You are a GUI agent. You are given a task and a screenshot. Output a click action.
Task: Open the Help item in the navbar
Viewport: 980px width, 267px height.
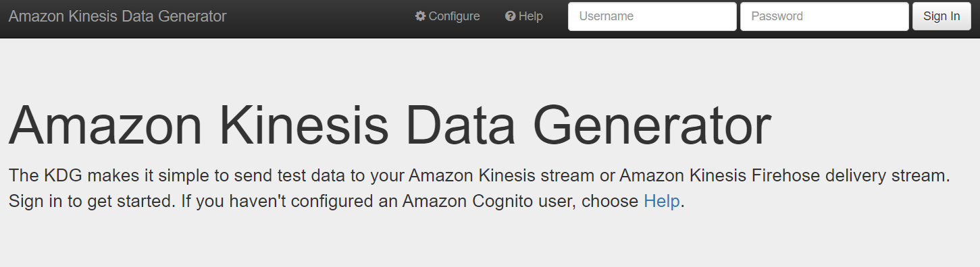[x=524, y=16]
